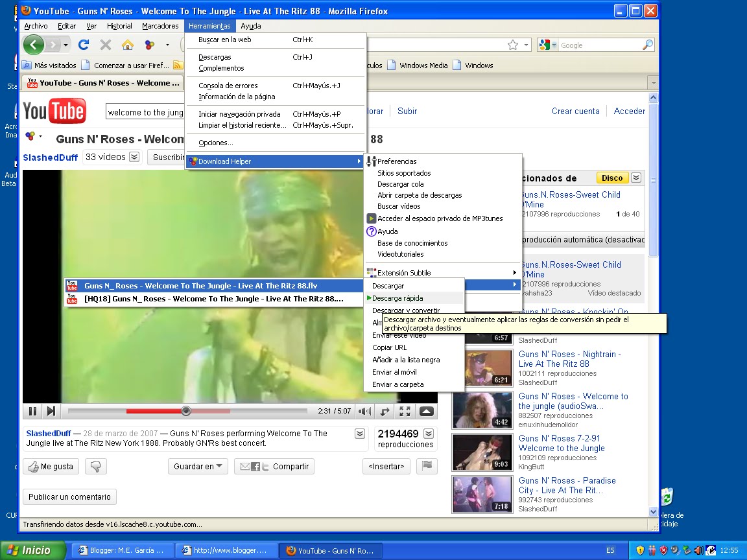Click Publicar un comentario button

tap(69, 496)
